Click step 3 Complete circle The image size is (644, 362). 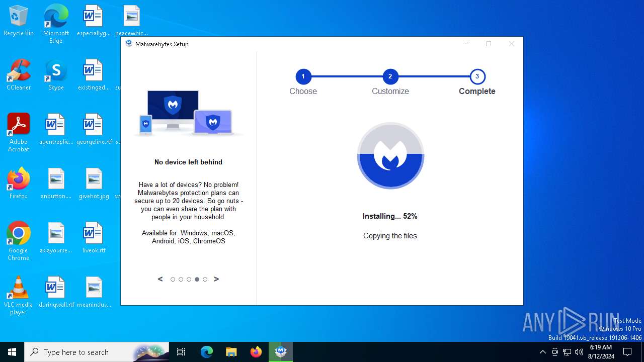pos(477,76)
